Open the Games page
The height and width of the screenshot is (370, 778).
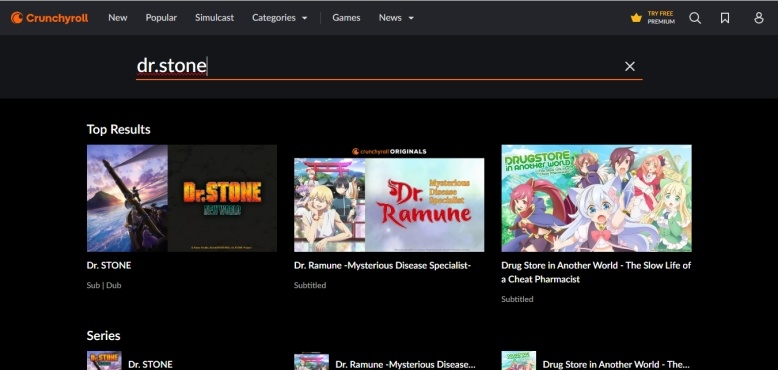346,17
